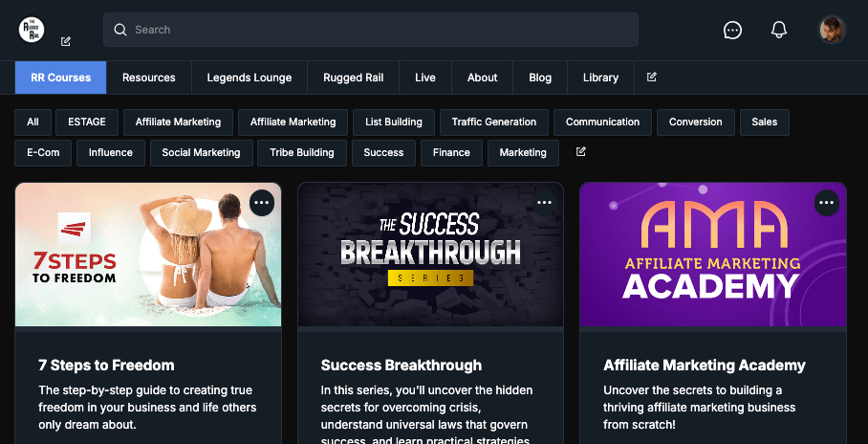Click the edit icon beside the logo

(x=65, y=41)
